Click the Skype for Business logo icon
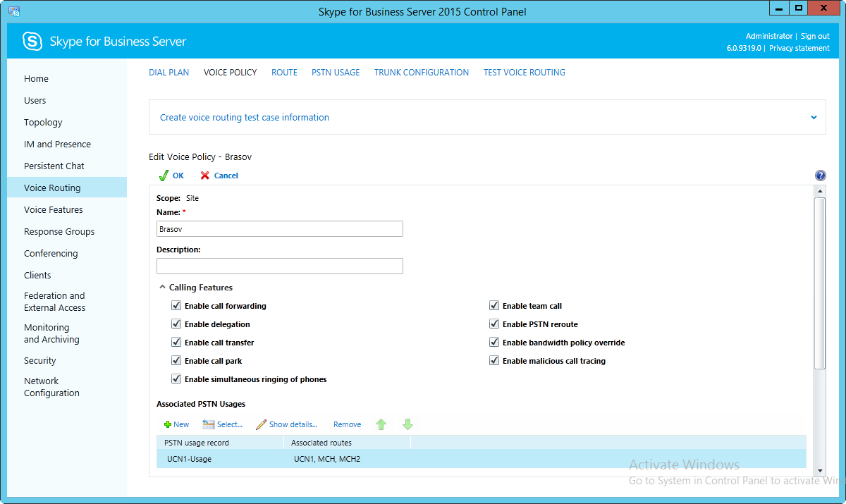Image resolution: width=846 pixels, height=504 pixels. 32,42
